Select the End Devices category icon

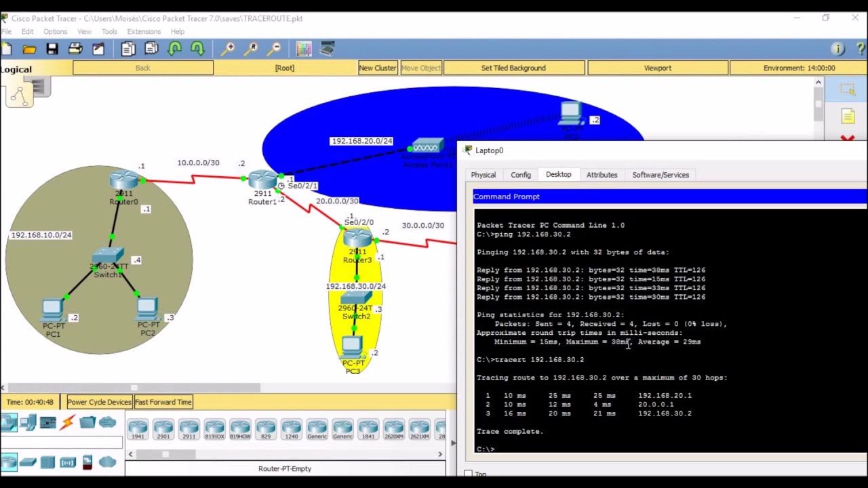point(28,423)
